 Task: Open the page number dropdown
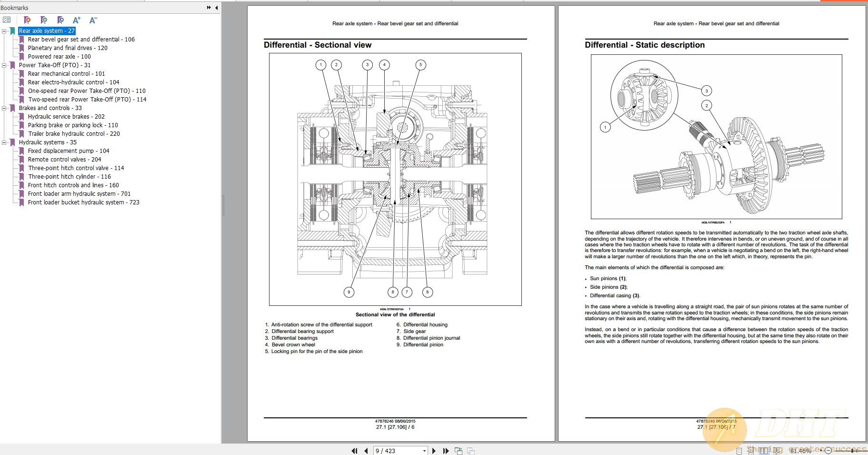(423, 450)
